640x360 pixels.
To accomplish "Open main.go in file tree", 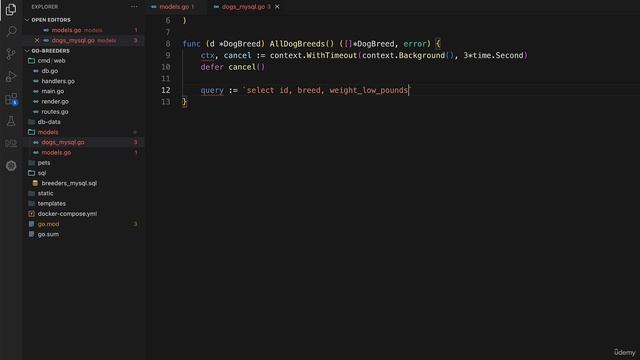I will point(52,91).
